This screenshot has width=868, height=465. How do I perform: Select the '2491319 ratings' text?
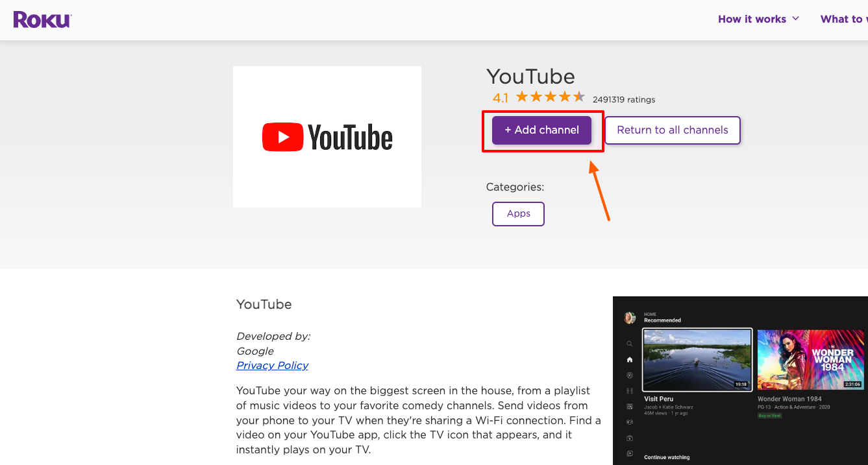click(x=624, y=100)
